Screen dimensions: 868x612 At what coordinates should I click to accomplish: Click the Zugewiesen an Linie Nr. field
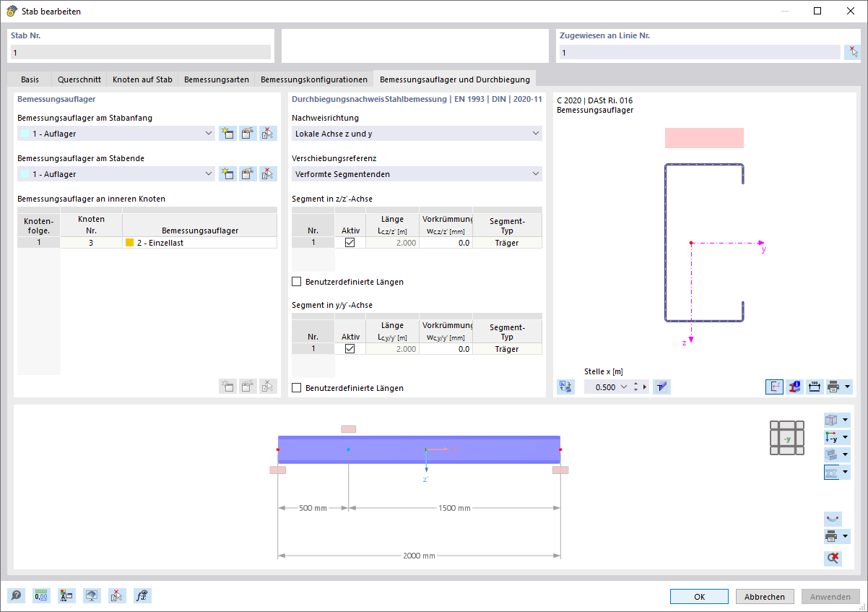coord(700,52)
